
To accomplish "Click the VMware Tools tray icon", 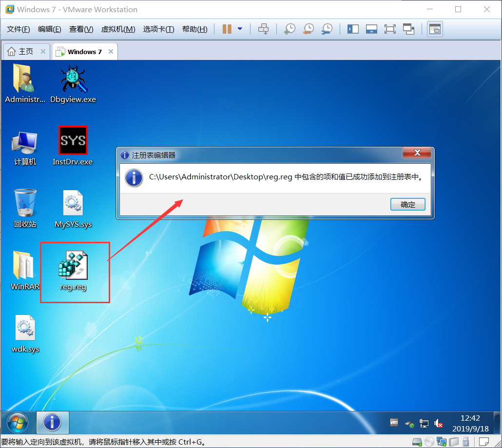I will pyautogui.click(x=394, y=423).
